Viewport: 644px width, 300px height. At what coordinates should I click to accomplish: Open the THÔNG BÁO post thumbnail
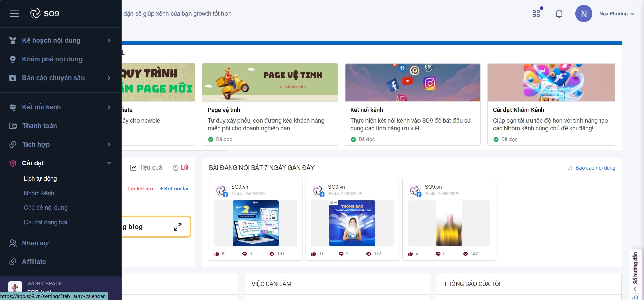click(x=352, y=223)
